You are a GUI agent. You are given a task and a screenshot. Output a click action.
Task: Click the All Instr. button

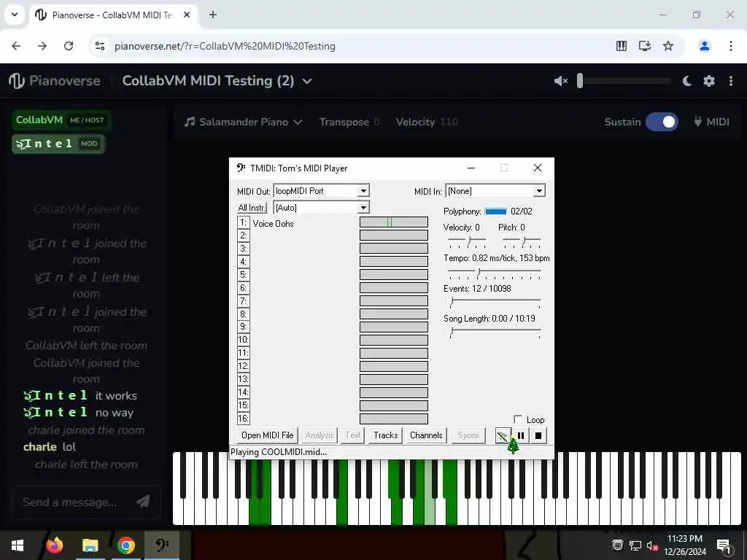pyautogui.click(x=252, y=208)
